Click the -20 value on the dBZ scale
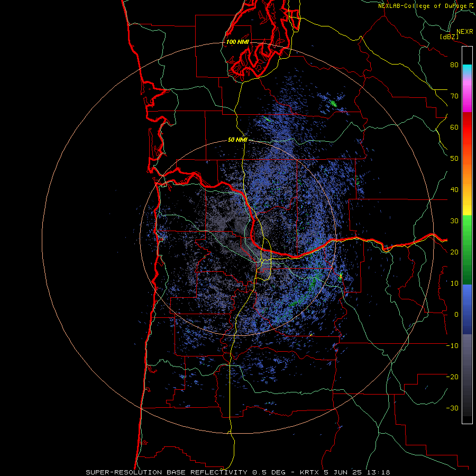 tap(452, 377)
